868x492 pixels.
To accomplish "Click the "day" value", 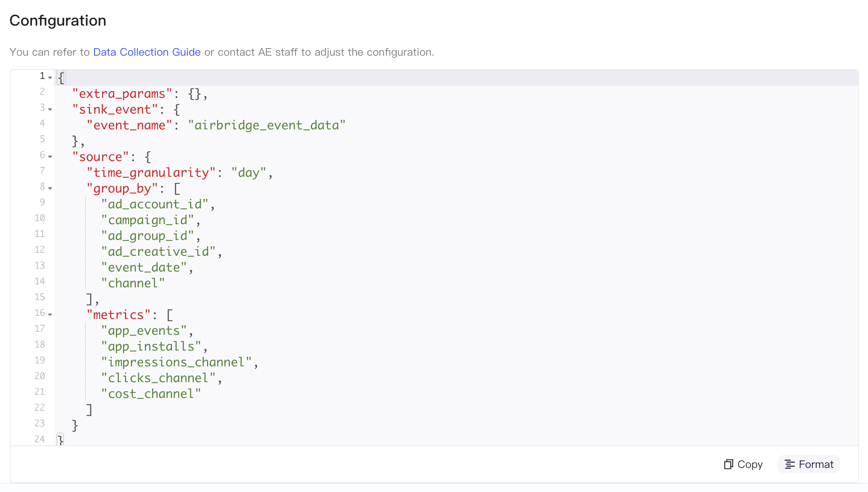I will pyautogui.click(x=248, y=173).
